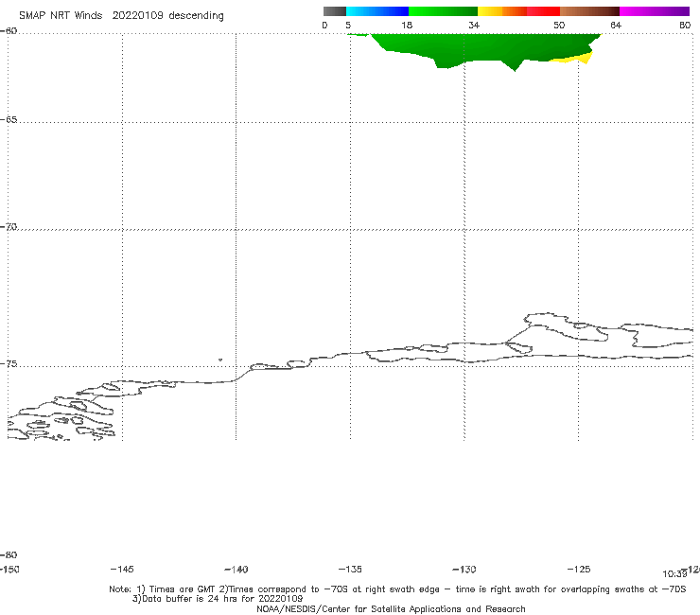Click the latitude label '-65'
This screenshot has height=615, width=700.
(9, 120)
